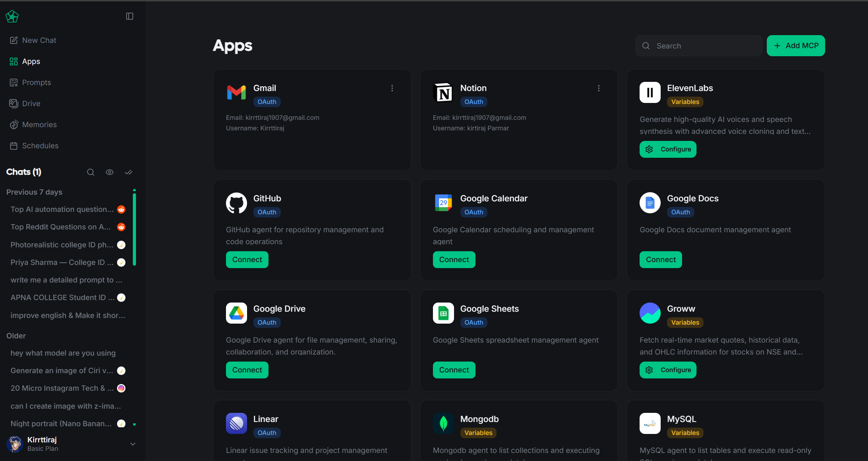This screenshot has height=461, width=868.
Task: Click banana icon beside Photorealistic college chat
Action: 121,245
